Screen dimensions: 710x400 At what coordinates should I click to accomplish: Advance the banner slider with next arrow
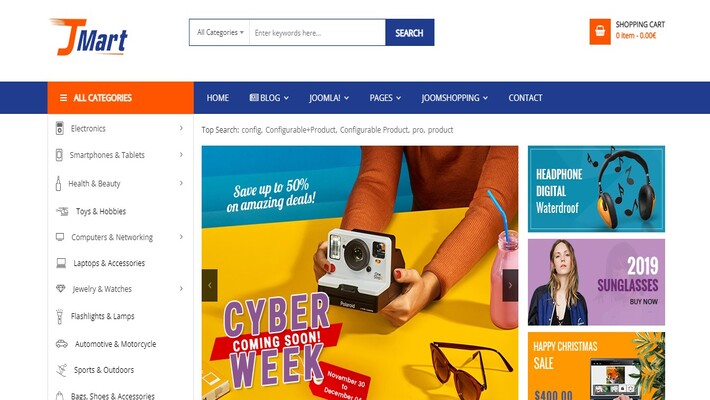(x=510, y=285)
